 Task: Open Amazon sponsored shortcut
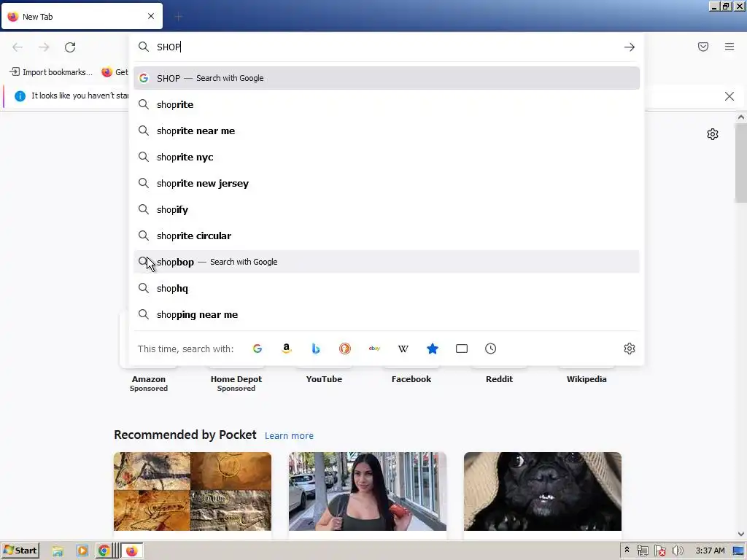[149, 378]
